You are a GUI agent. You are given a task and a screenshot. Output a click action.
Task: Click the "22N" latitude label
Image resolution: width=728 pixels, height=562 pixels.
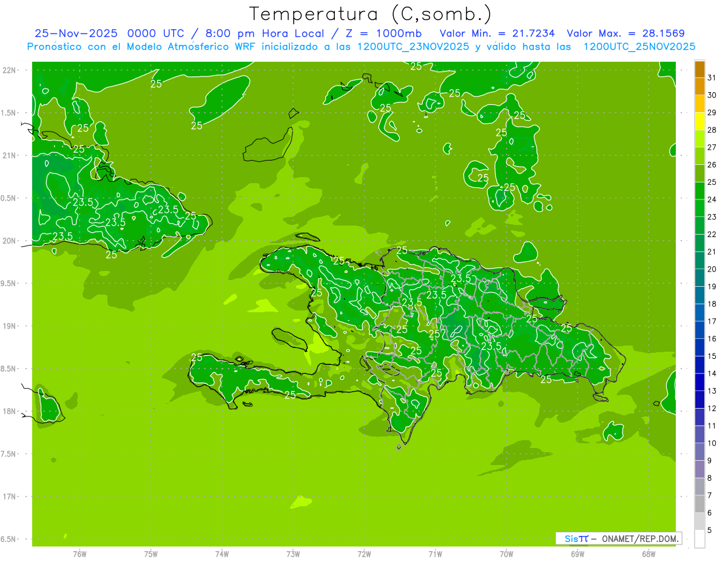tap(10, 70)
